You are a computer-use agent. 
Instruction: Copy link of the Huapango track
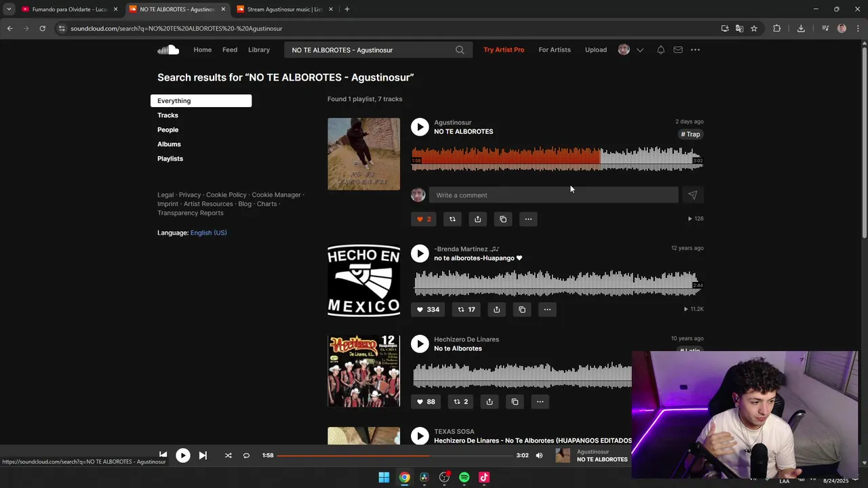coord(521,310)
